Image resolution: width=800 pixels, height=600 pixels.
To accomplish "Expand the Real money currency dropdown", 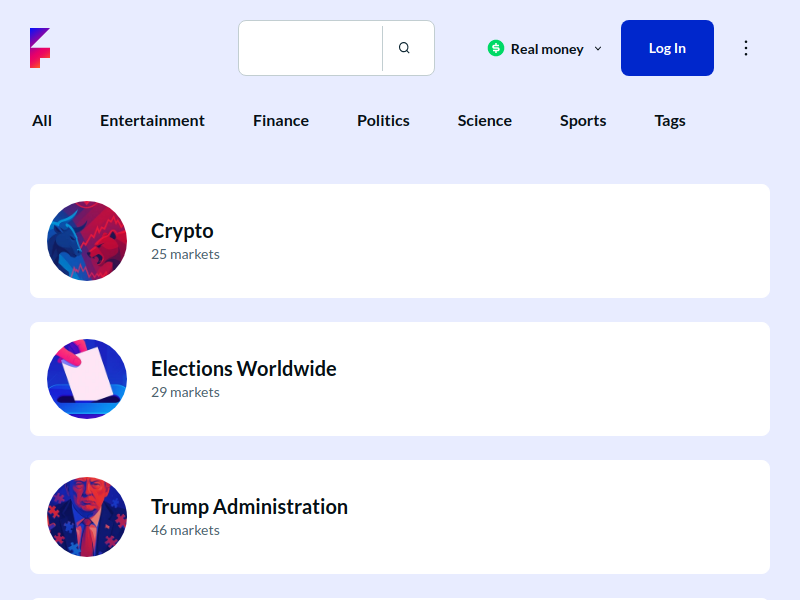I will (x=546, y=49).
